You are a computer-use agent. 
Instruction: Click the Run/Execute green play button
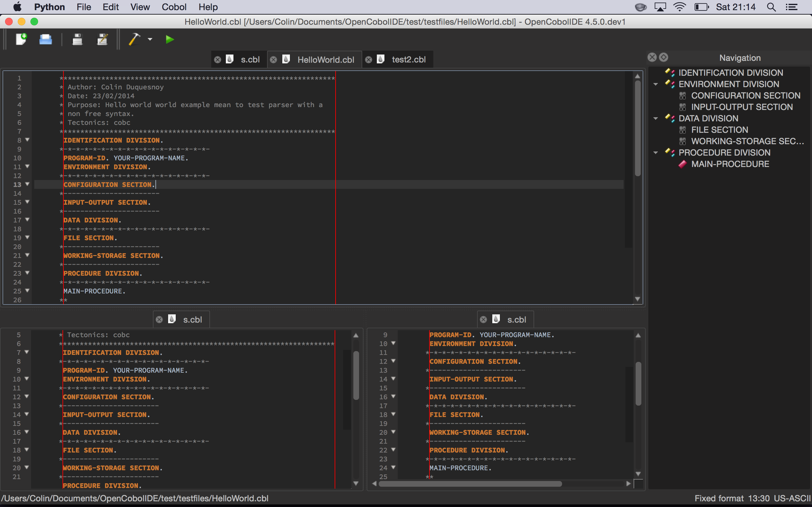point(169,39)
